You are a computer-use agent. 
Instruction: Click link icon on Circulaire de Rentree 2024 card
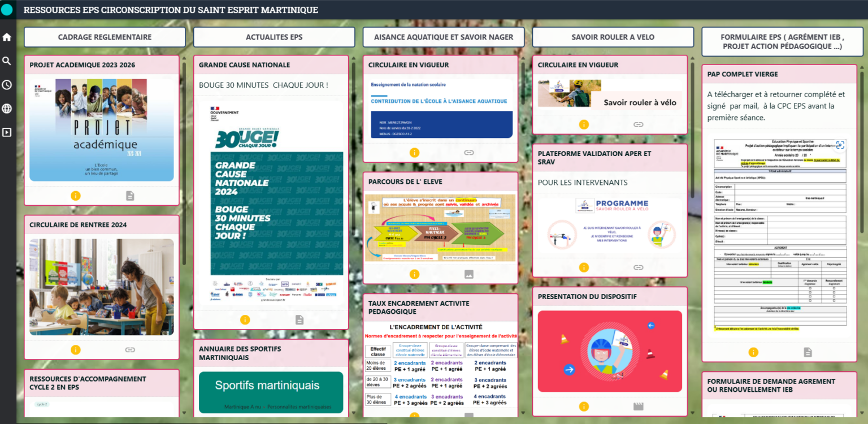(130, 350)
